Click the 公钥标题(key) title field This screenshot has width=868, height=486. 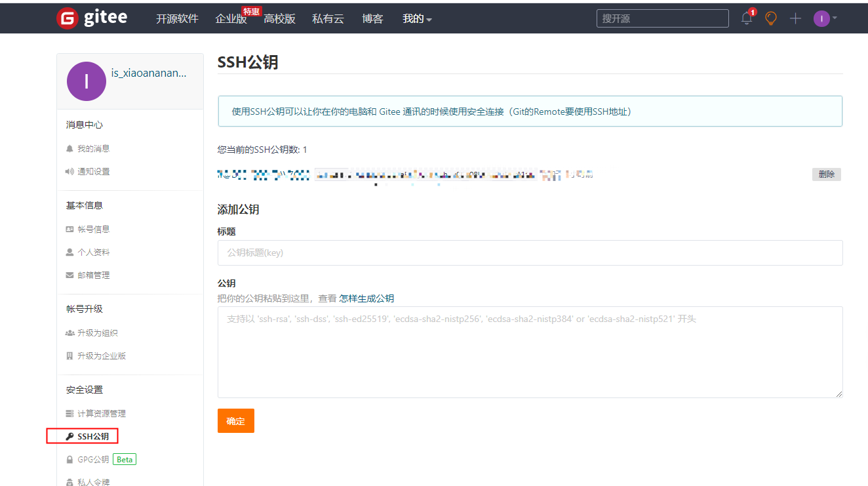coord(530,253)
